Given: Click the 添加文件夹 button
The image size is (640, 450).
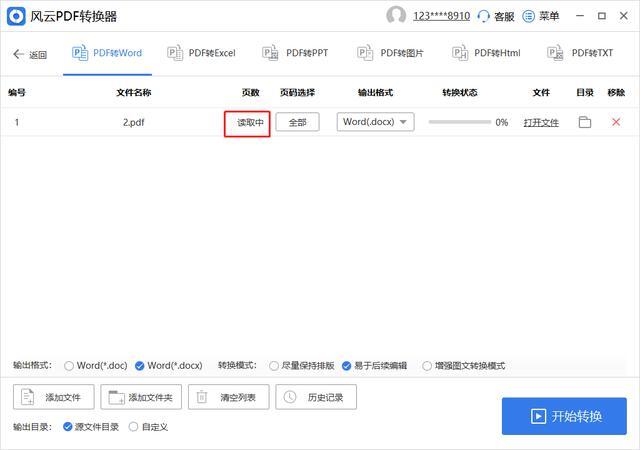Looking at the screenshot, I should click(x=141, y=397).
